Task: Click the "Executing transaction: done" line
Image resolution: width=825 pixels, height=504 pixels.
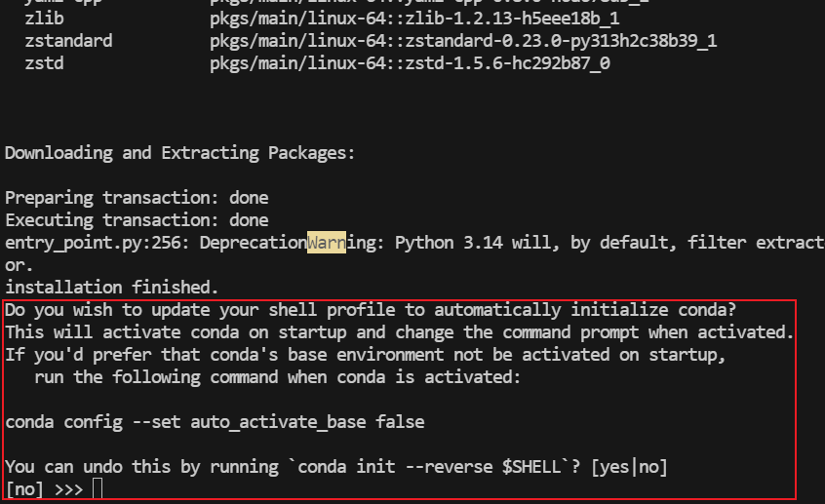Action: click(137, 220)
